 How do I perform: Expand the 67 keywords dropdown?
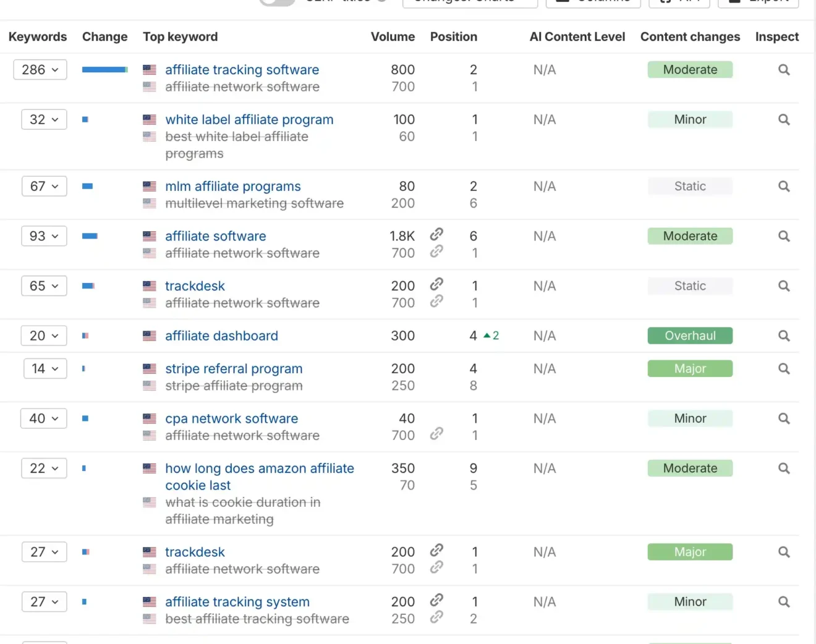(44, 187)
